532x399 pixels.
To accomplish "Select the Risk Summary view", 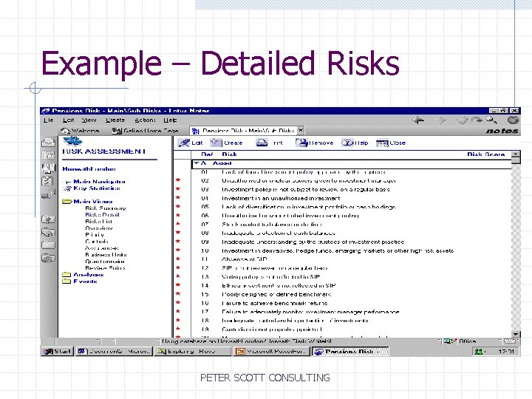I will 106,208.
